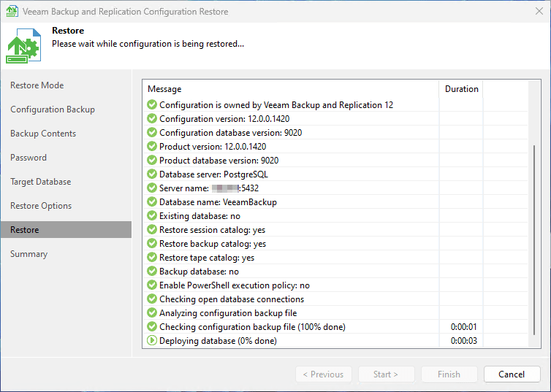Click green check icon next to Database server: PostgreSQL
Image resolution: width=551 pixels, height=392 pixels.
152,174
